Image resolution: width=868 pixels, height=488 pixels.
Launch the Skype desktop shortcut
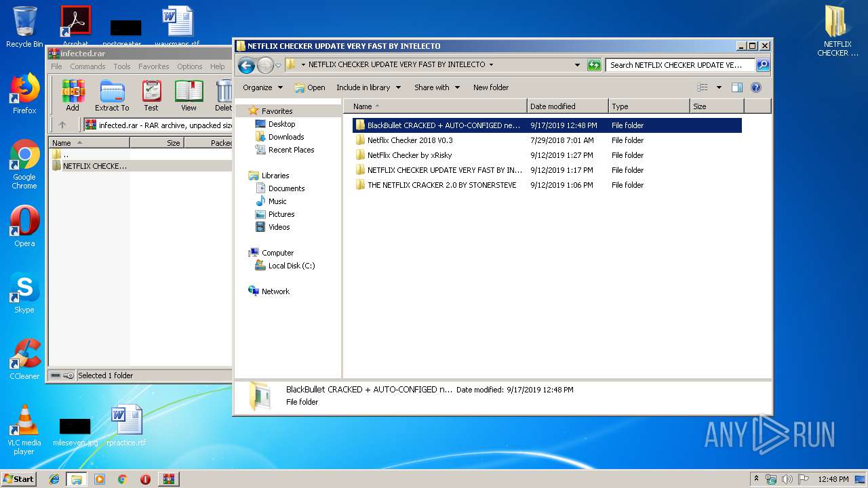(24, 293)
